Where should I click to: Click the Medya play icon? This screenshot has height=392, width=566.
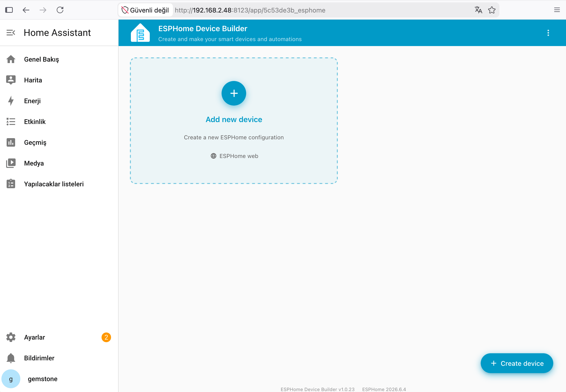click(11, 163)
